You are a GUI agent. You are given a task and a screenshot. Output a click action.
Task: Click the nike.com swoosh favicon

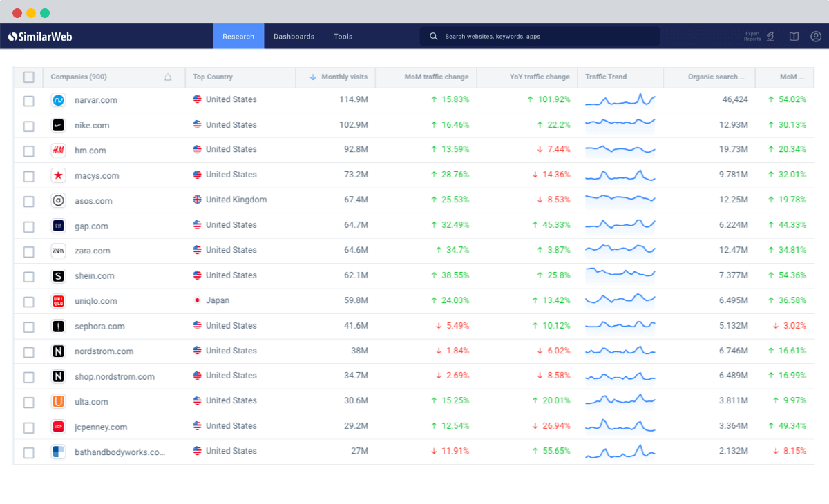point(59,126)
